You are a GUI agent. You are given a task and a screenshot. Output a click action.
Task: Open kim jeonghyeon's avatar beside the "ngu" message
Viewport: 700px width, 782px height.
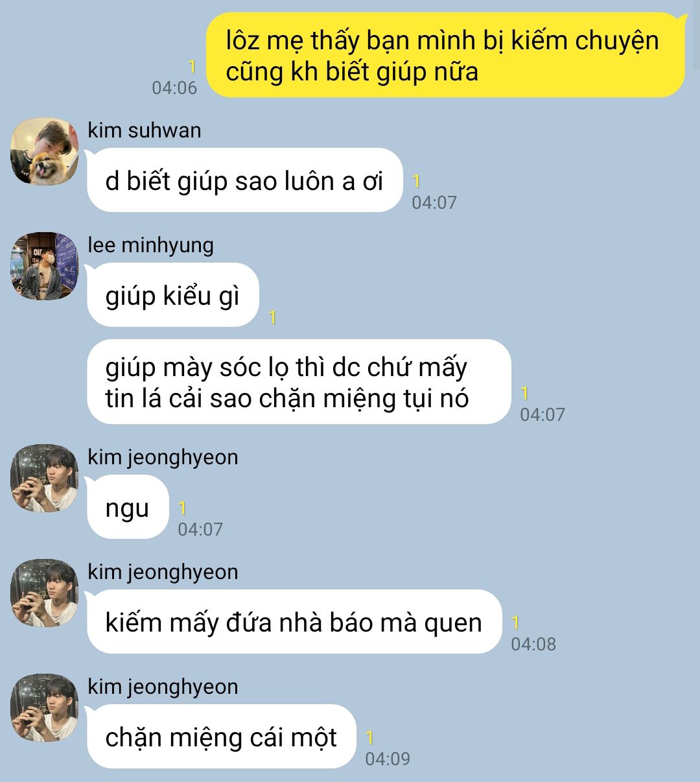click(45, 479)
